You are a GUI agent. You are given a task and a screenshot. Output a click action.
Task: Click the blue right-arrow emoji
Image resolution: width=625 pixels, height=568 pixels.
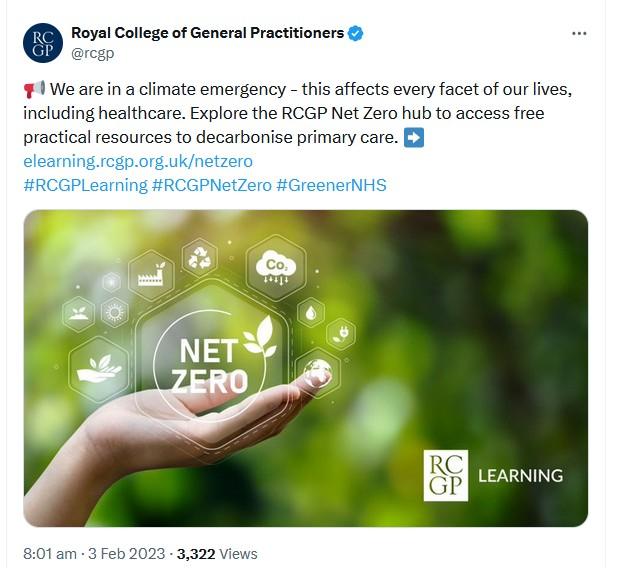click(414, 138)
